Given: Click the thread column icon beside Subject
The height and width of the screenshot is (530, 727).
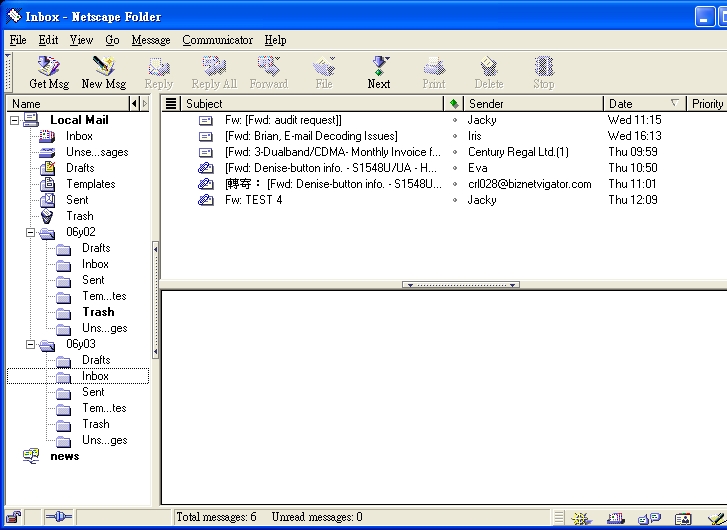Looking at the screenshot, I should (x=171, y=104).
